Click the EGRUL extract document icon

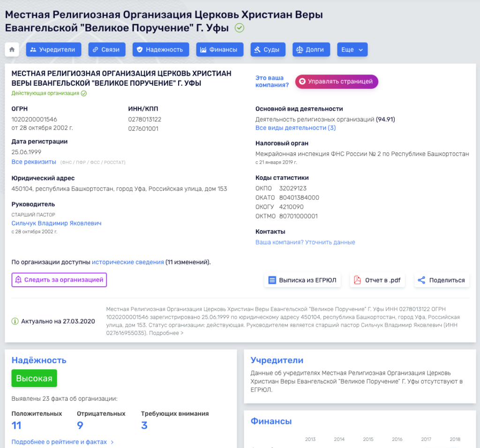pyautogui.click(x=272, y=280)
